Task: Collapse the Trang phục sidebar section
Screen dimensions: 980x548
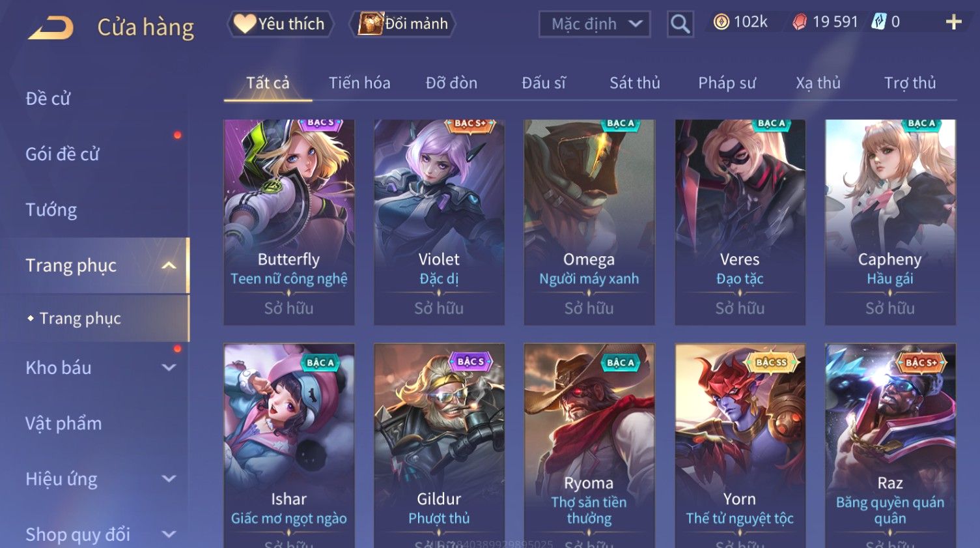Action: [169, 265]
